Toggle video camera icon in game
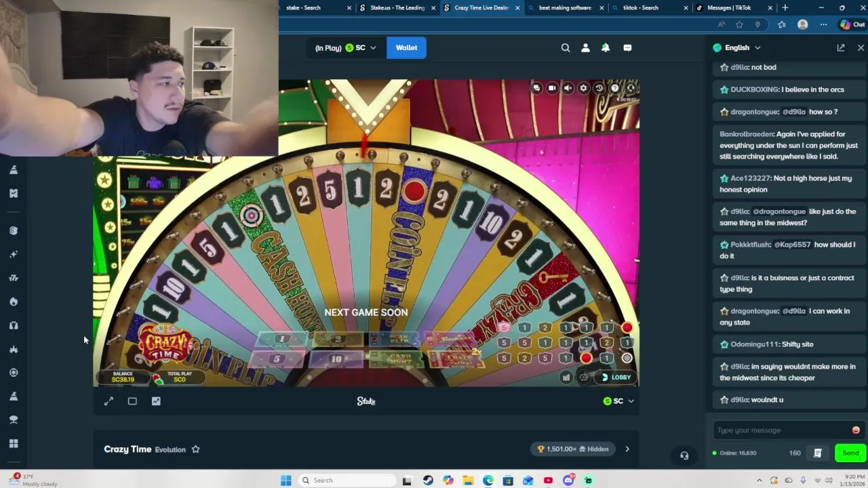The height and width of the screenshot is (488, 868). [552, 88]
